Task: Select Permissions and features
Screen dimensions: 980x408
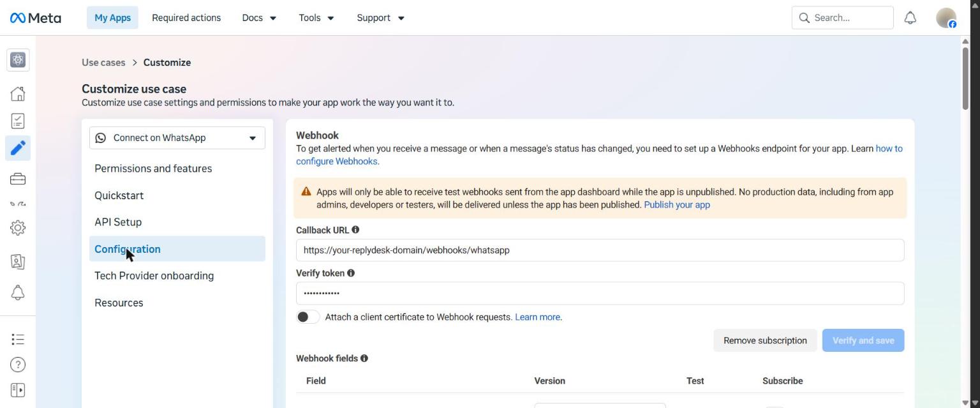Action: pos(177,169)
